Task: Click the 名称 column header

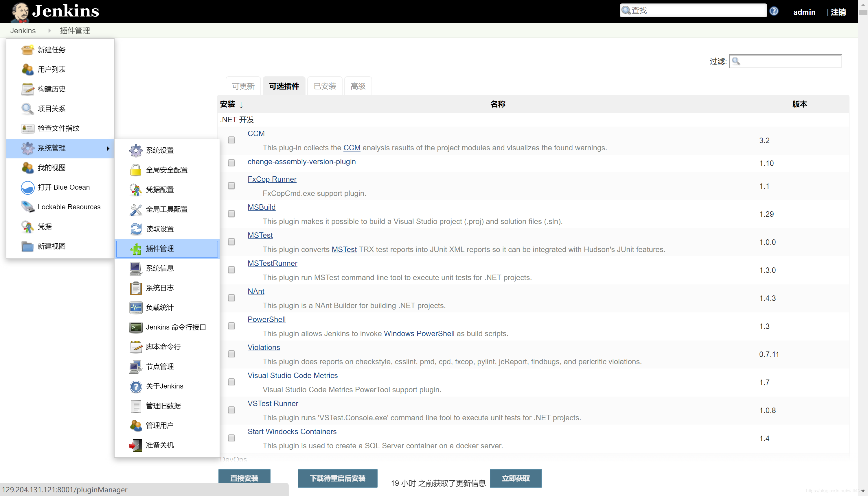Action: (498, 104)
